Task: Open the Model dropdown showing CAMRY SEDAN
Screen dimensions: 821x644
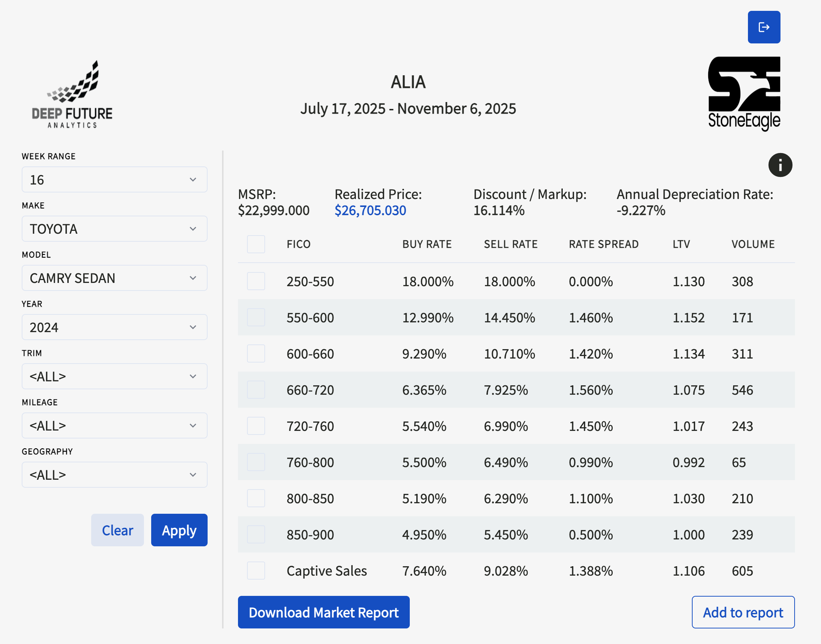Action: (x=115, y=278)
